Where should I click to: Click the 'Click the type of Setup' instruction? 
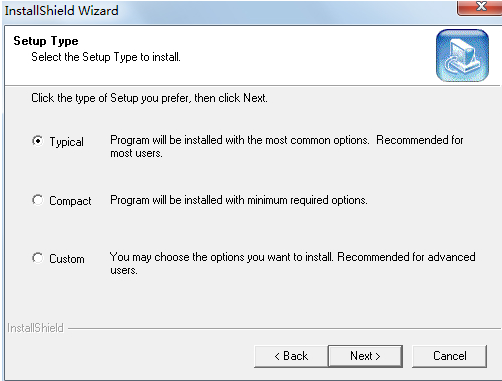(x=149, y=98)
